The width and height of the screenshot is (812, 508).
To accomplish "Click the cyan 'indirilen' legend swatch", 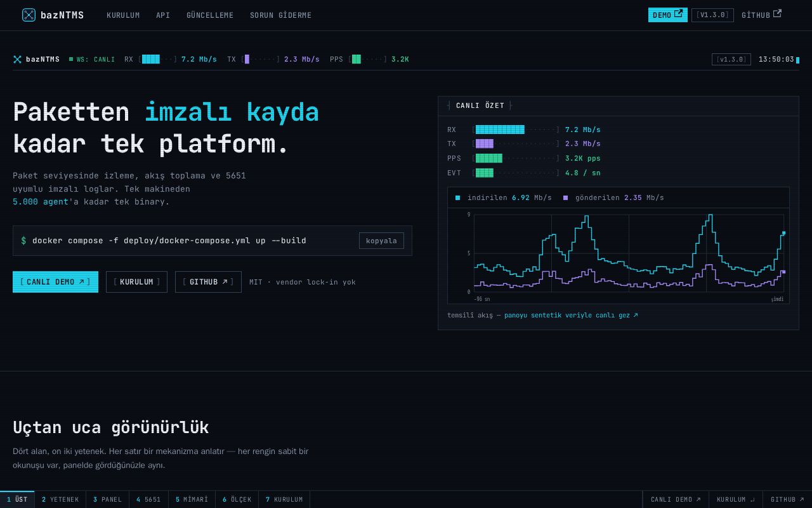I will (x=457, y=197).
